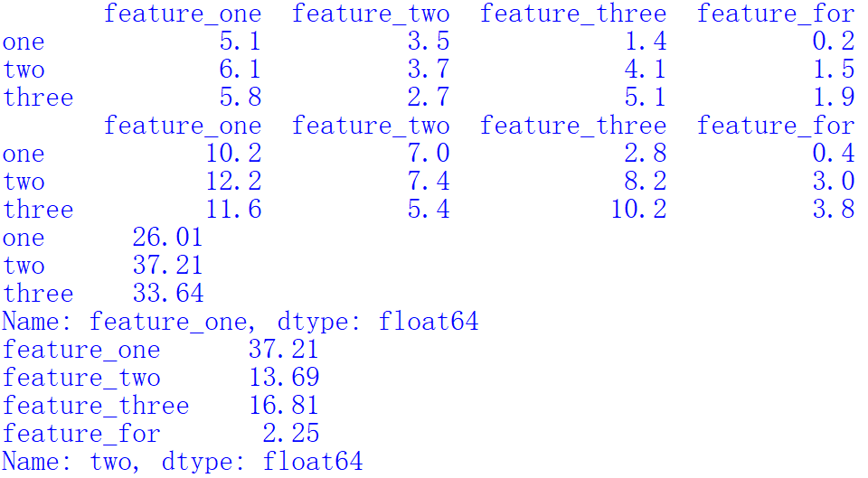Select the value 26.01 in series output

tap(168, 238)
